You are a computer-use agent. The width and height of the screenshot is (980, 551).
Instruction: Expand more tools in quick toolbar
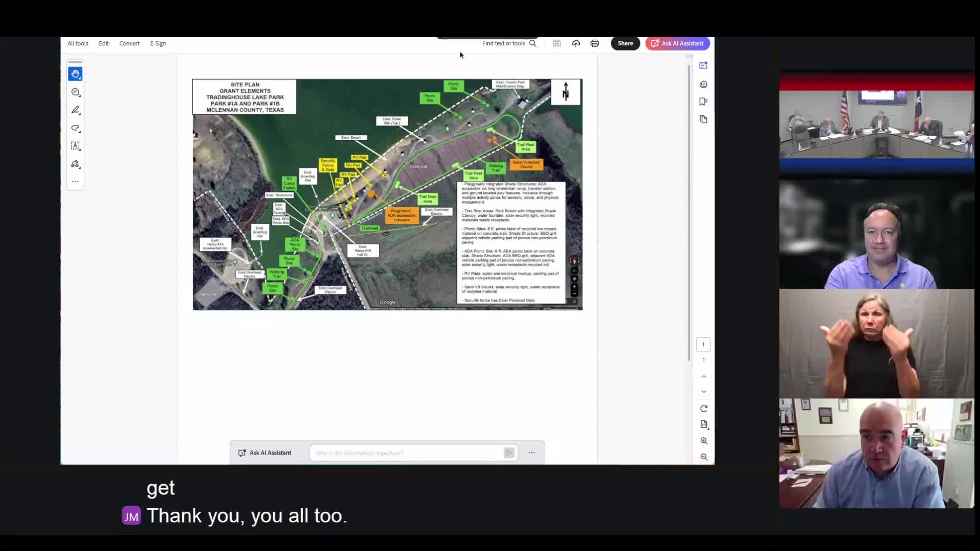(76, 182)
